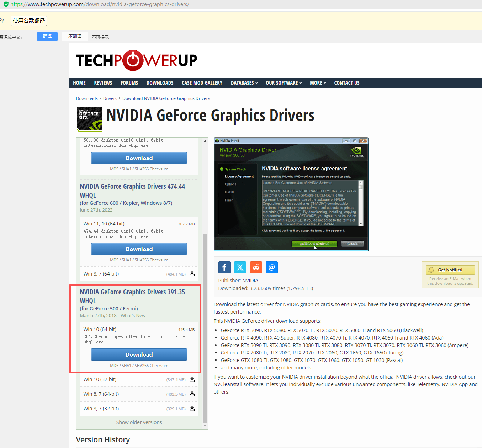Image resolution: width=482 pixels, height=448 pixels.
Task: Click Show older versions link
Action: (x=139, y=422)
